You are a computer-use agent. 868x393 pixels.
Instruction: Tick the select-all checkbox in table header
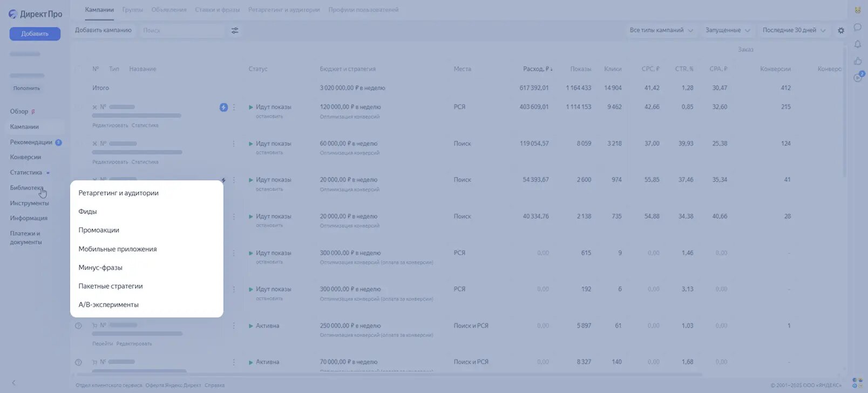pos(79,69)
